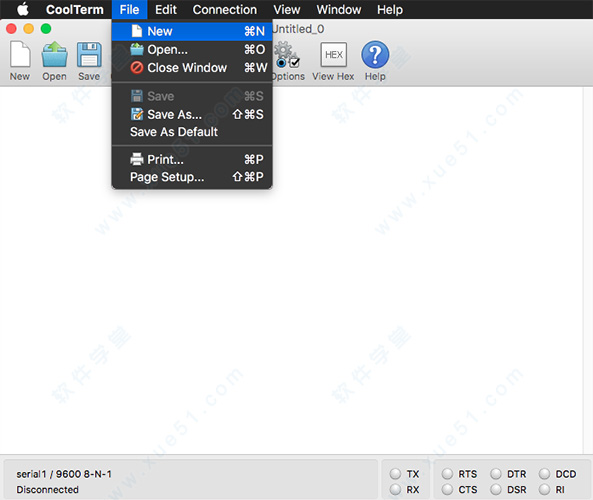Click the Untitled_0 window title
Screen dimensions: 593x500
[x=298, y=29]
